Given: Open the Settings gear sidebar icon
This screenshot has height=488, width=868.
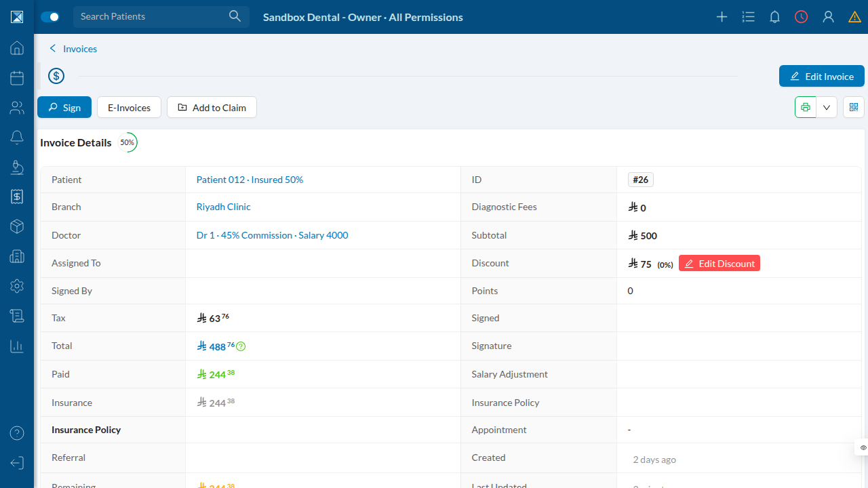Looking at the screenshot, I should point(17,286).
